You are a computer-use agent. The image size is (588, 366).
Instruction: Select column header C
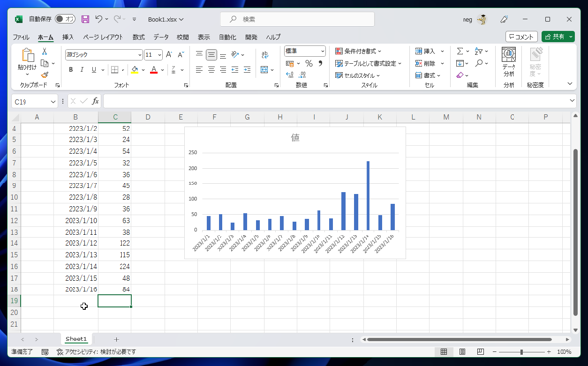coord(115,117)
